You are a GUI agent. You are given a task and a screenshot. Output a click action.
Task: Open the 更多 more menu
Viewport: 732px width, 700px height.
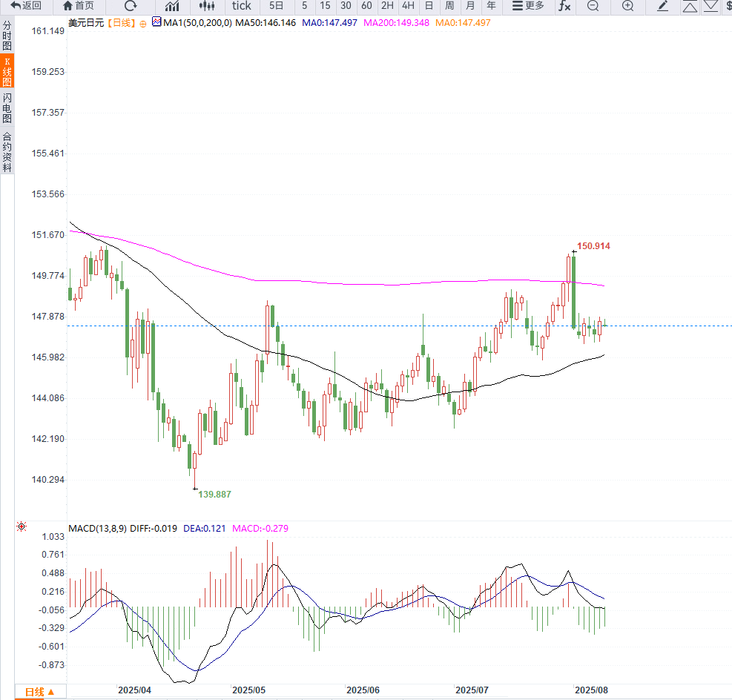pyautogui.click(x=528, y=6)
